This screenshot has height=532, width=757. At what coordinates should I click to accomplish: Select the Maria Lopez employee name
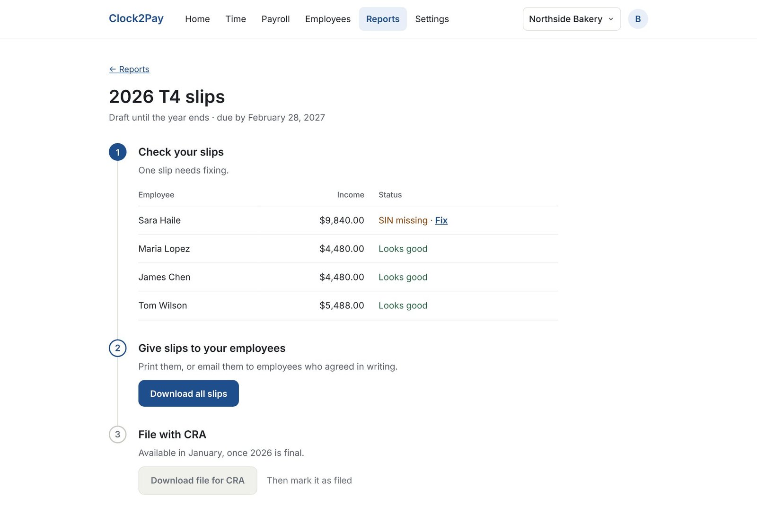pyautogui.click(x=164, y=249)
